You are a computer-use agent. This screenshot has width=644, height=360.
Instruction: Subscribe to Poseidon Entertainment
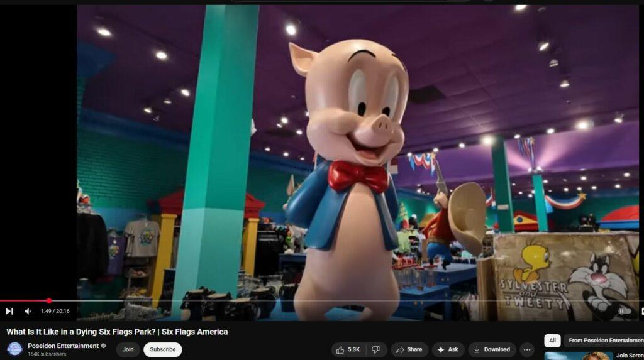163,349
